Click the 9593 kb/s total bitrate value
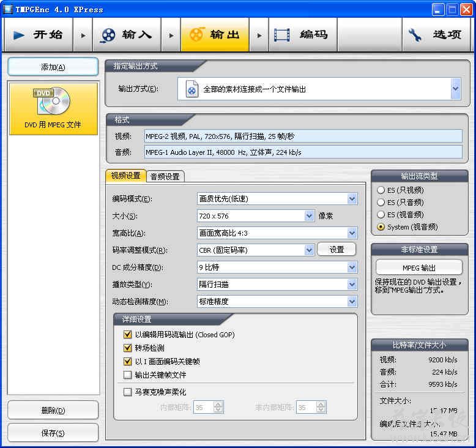Viewport: 476px width, 448px height. pos(442,384)
